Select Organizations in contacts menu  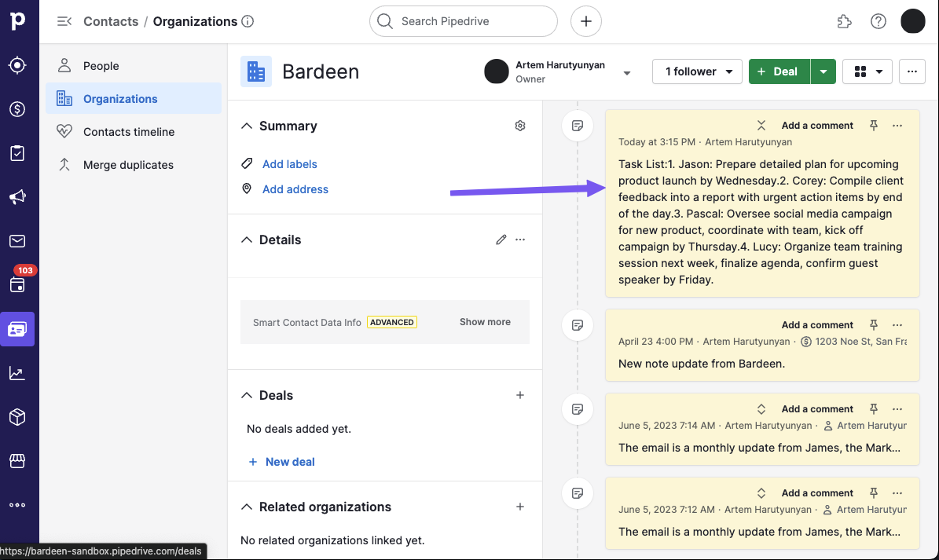[134, 99]
